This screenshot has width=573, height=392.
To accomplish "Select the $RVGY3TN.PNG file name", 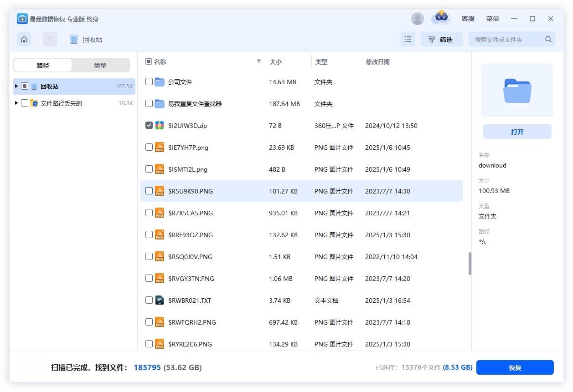I will [x=191, y=279].
